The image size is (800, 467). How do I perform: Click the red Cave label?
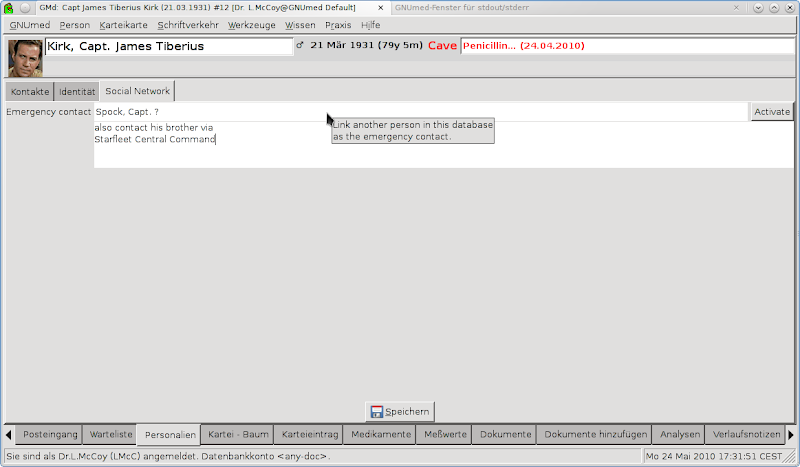[x=442, y=45]
